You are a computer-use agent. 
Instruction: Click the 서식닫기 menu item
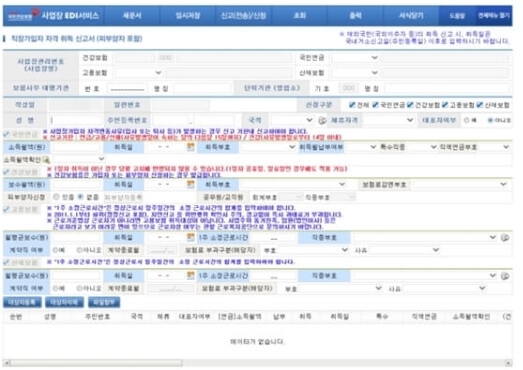click(411, 15)
